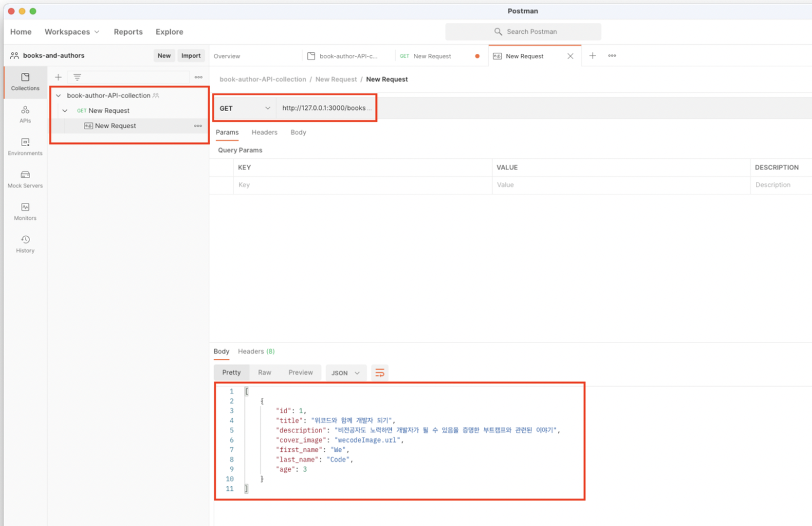Click the filter icon in the collections pane
Viewport: 812px width, 526px height.
(77, 77)
